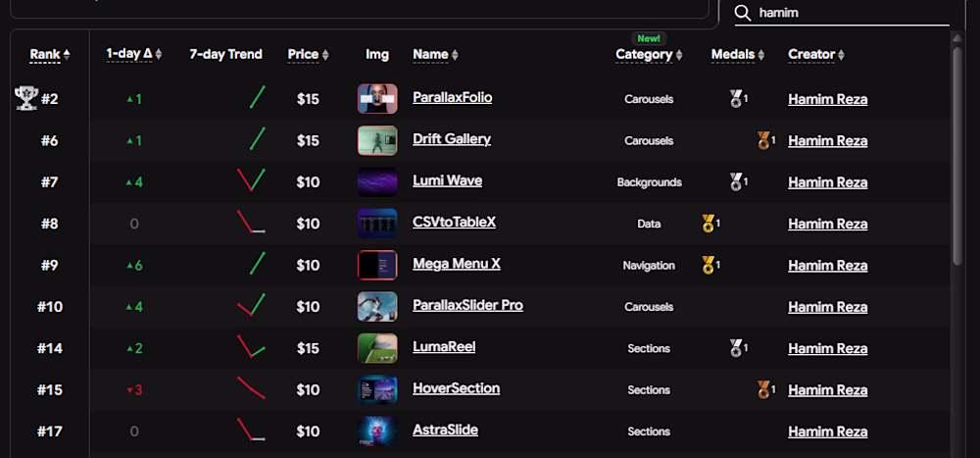Screen dimensions: 980x458
Task: Sort by the Category column header
Action: 644,55
